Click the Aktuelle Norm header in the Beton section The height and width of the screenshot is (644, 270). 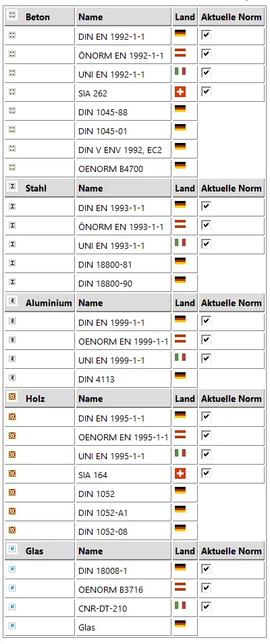232,17
